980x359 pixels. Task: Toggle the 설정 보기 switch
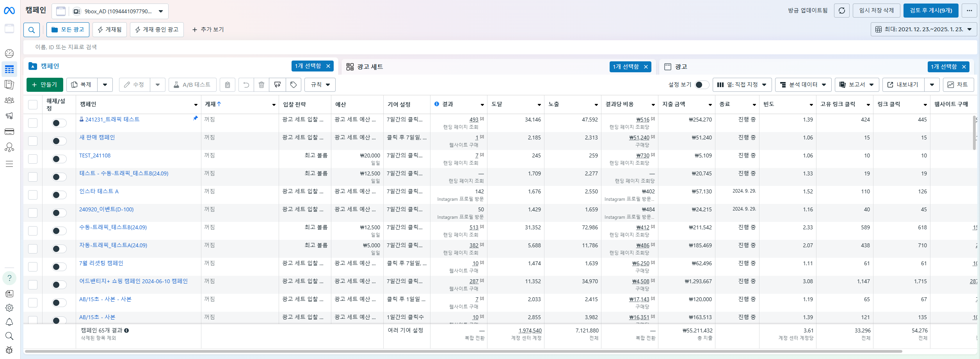[701, 85]
